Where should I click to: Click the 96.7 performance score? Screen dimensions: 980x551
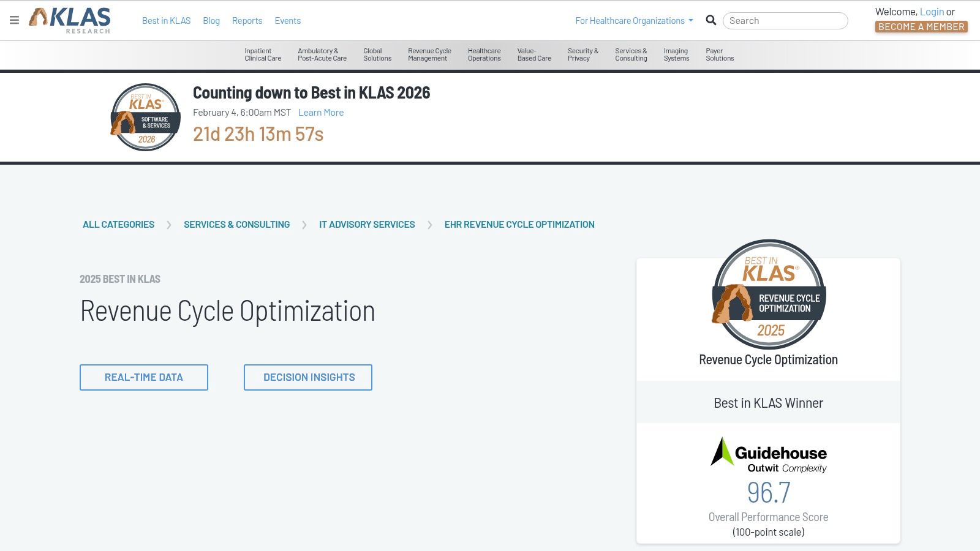click(x=769, y=493)
